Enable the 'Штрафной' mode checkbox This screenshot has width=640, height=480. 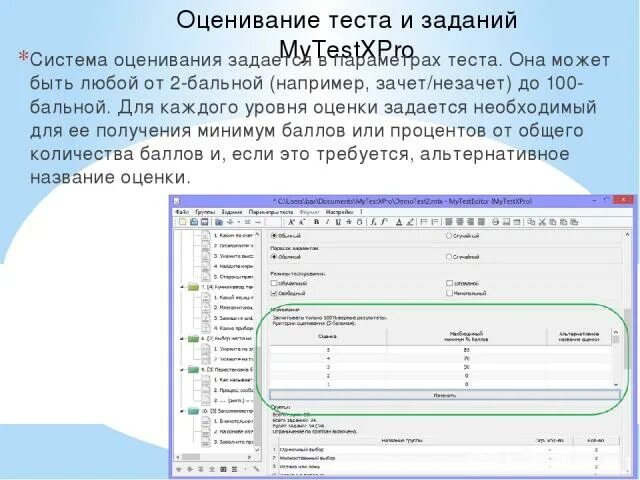449,283
